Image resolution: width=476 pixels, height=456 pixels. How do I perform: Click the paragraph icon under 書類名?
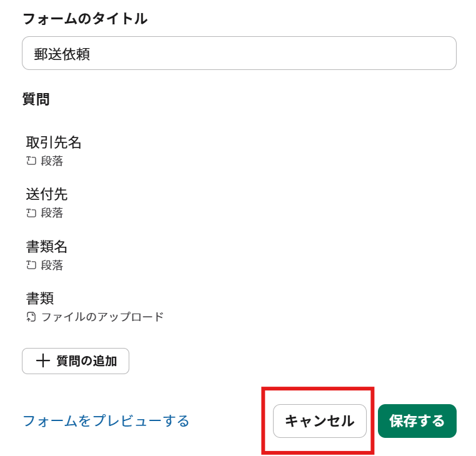pyautogui.click(x=31, y=265)
